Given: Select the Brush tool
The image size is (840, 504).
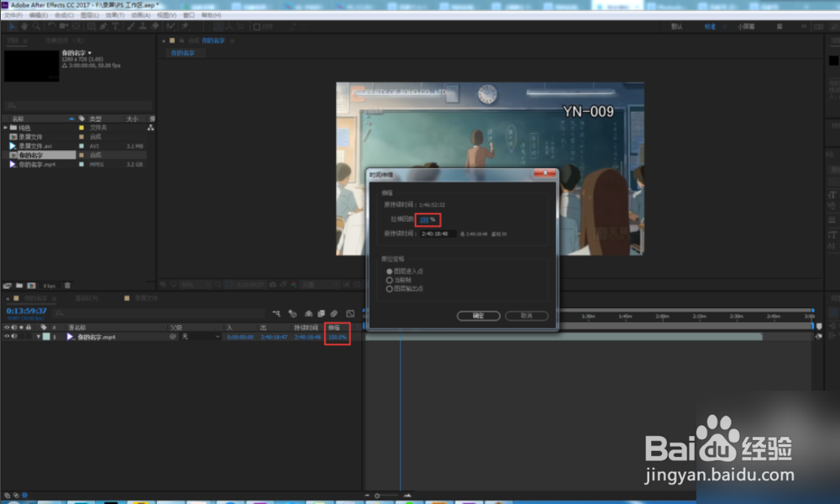Looking at the screenshot, I should 130,26.
